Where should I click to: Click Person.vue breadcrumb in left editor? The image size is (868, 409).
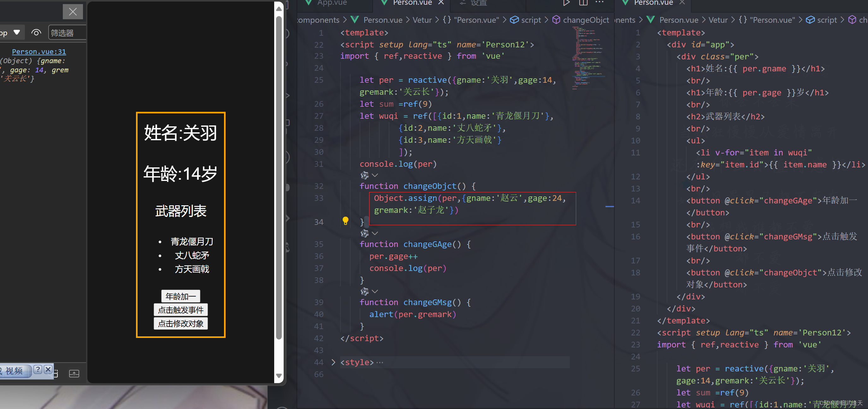pyautogui.click(x=383, y=20)
